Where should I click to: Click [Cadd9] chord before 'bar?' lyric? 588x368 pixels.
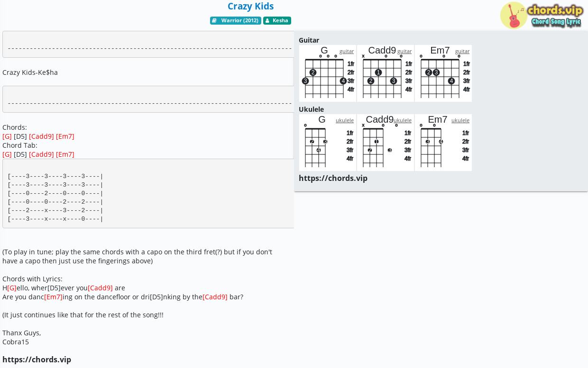(x=215, y=297)
